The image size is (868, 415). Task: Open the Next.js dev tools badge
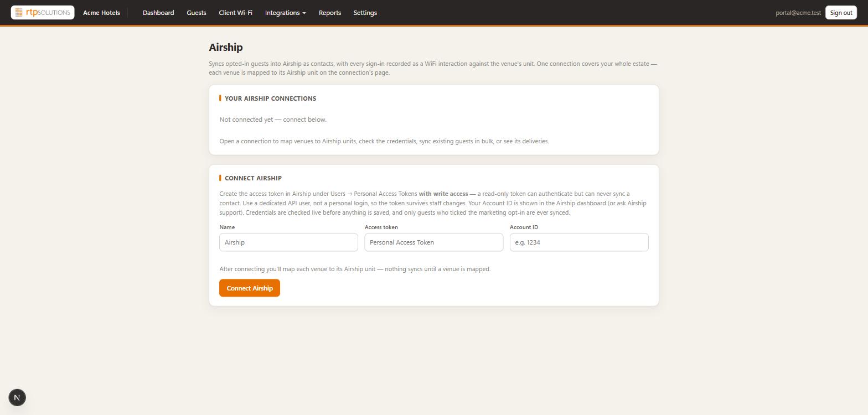[x=17, y=397]
